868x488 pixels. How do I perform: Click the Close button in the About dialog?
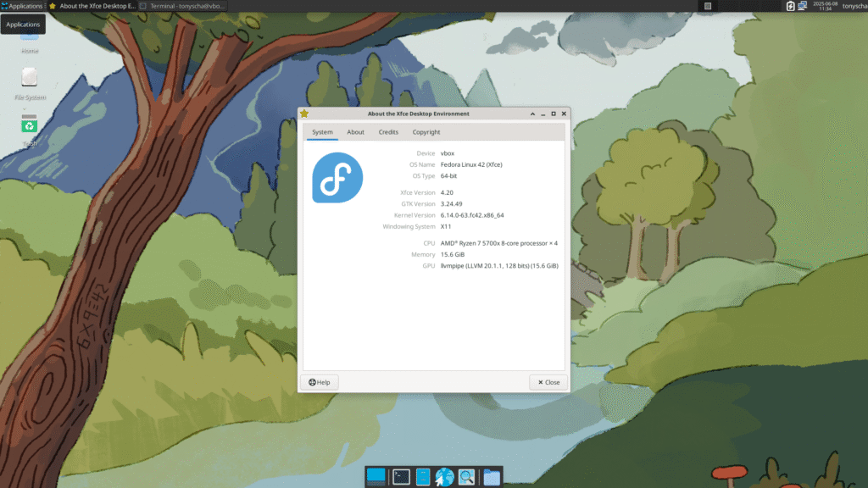548,382
